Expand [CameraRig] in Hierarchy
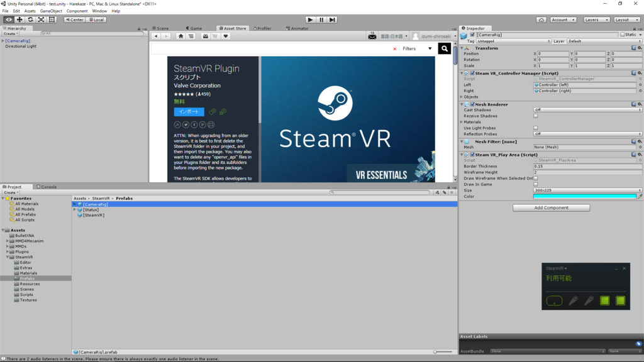The height and width of the screenshot is (362, 644). (x=3, y=41)
